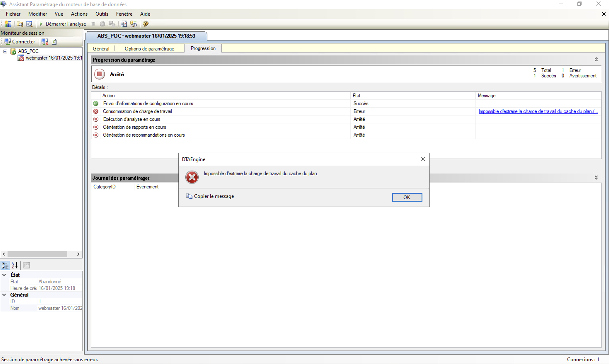This screenshot has height=364, width=609.
Task: Open the Fenêtre menu
Action: [x=124, y=14]
